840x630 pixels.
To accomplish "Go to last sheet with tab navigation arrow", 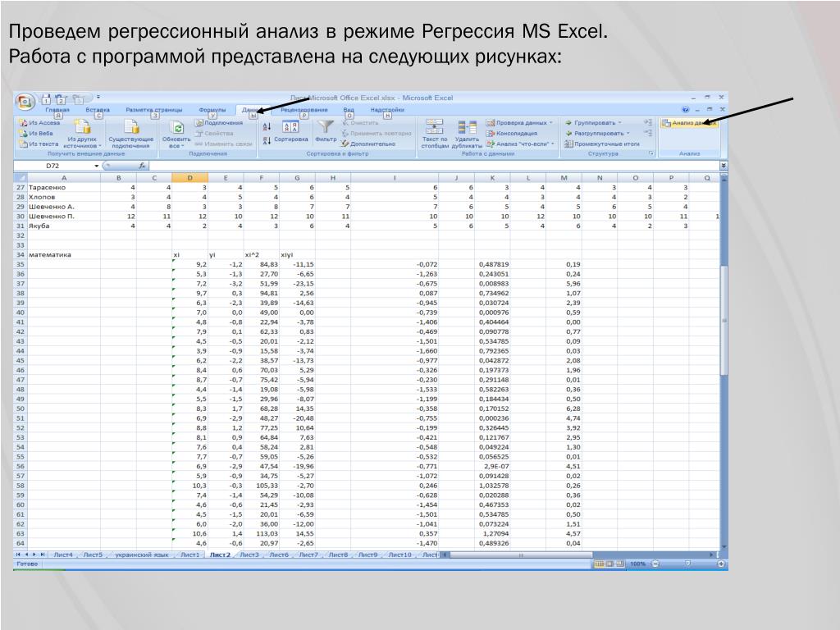I will 43,555.
